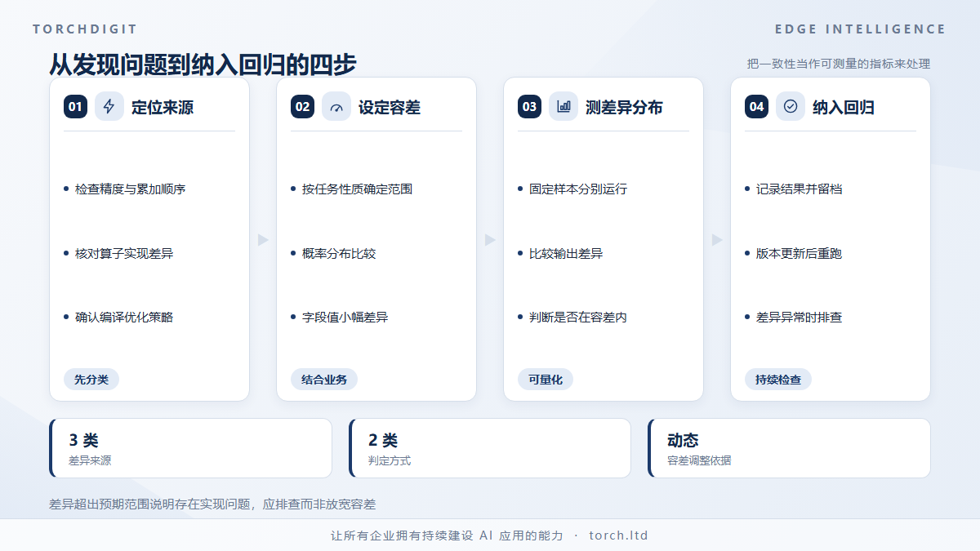Click the 可量化 tag

click(x=546, y=380)
